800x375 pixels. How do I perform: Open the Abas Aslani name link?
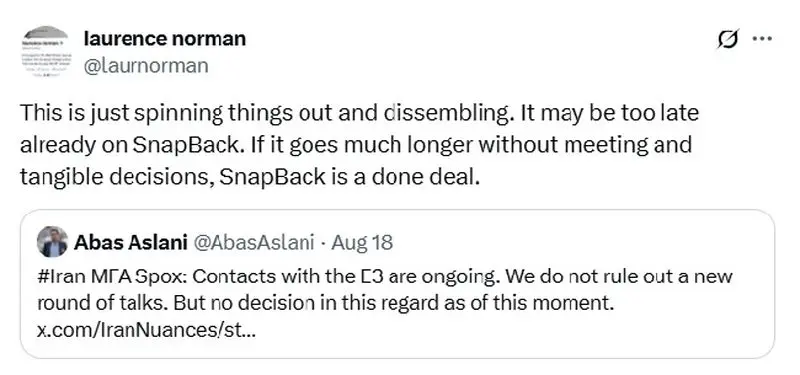coord(131,242)
